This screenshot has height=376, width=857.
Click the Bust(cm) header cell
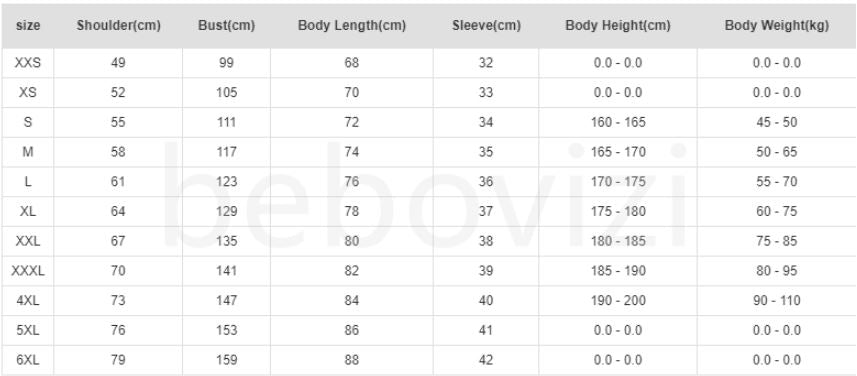tap(226, 26)
